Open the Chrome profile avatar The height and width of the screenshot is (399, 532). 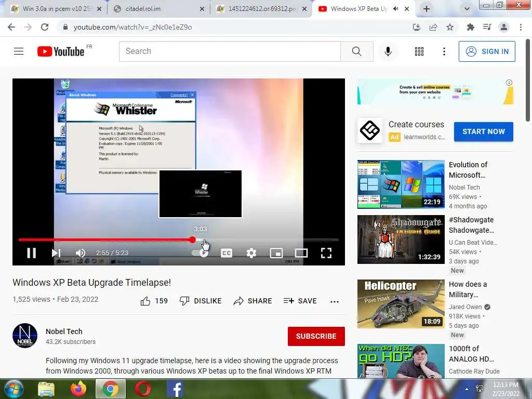tap(504, 27)
